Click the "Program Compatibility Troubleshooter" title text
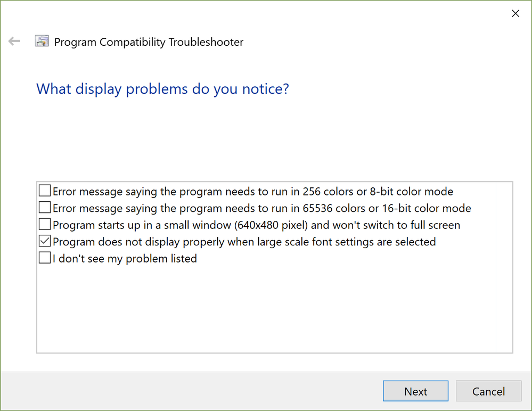532x411 pixels. point(149,42)
